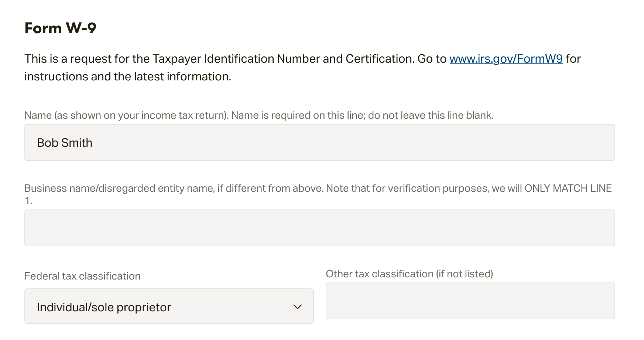Click the word 'proprietor' in the dropdown

[144, 308]
